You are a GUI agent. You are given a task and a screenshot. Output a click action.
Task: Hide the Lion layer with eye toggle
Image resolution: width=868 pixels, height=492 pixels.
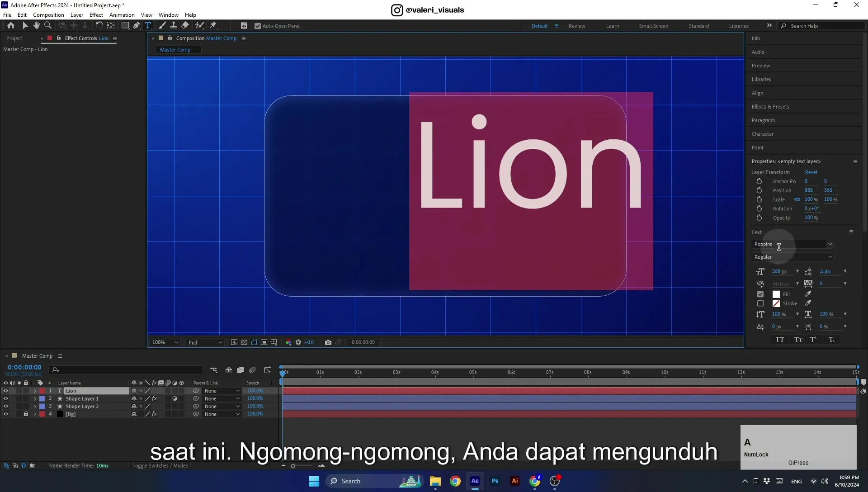tap(5, 391)
